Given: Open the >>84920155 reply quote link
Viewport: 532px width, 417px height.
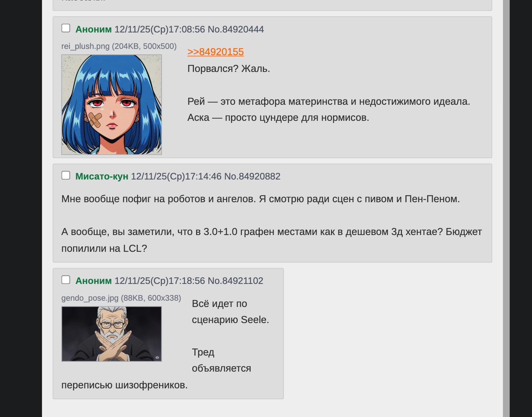Looking at the screenshot, I should [215, 52].
